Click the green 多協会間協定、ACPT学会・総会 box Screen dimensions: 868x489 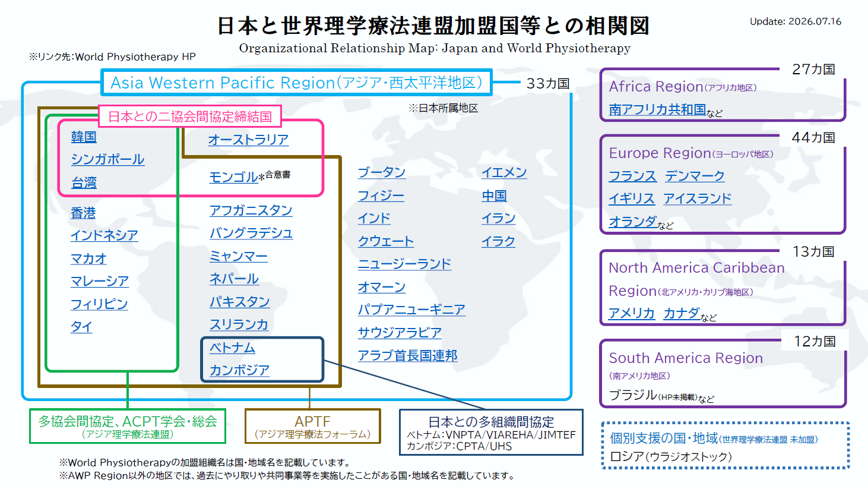click(x=128, y=426)
